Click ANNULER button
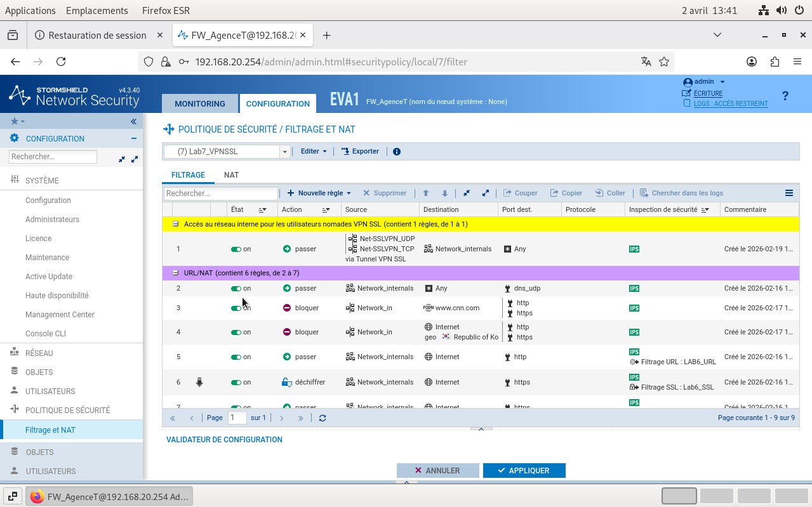 (x=438, y=470)
